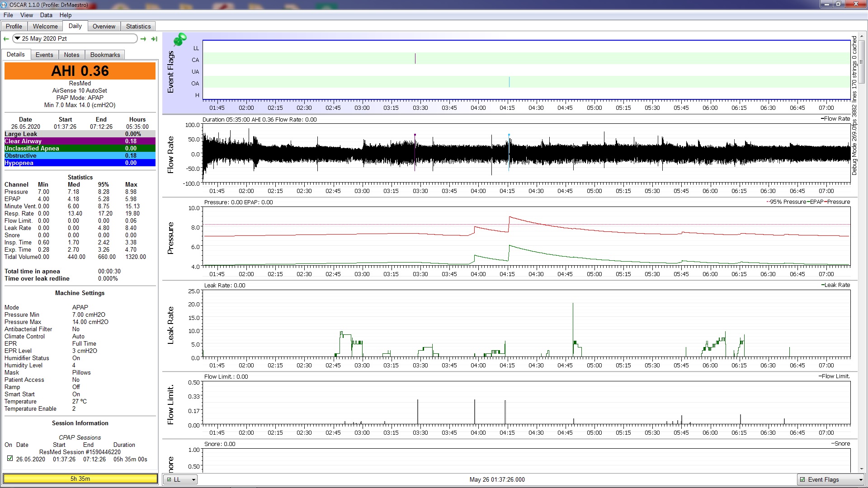Screen dimensions: 868x488
Task: Click the orange AHI 0.36 banner
Action: (x=80, y=71)
